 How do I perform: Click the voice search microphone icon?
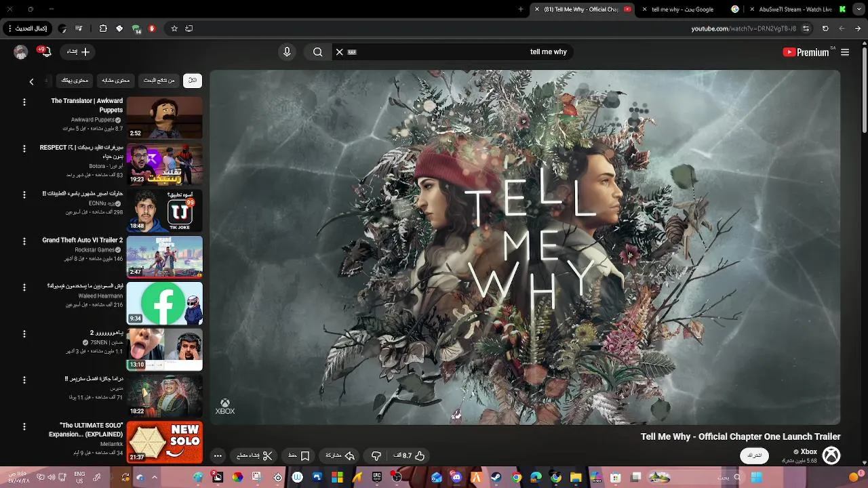pos(287,52)
